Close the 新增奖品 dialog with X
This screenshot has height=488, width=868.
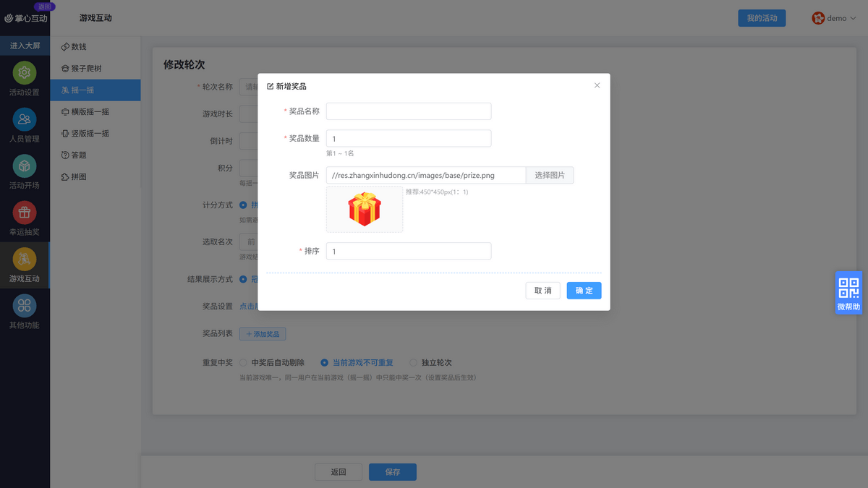pyautogui.click(x=597, y=85)
